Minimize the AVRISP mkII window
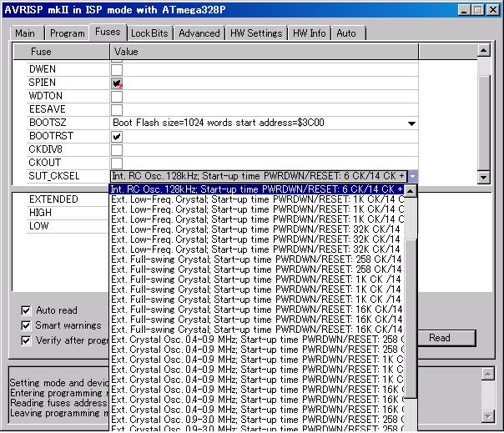 click(463, 10)
